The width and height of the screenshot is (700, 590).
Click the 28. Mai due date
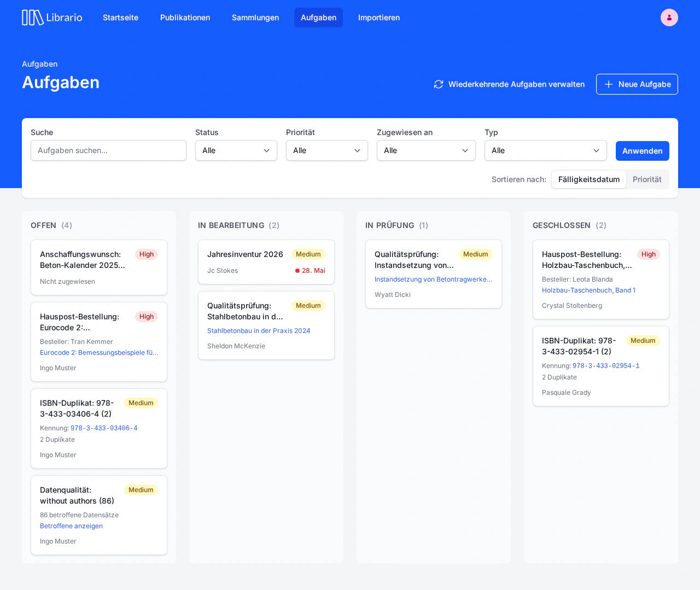(x=310, y=271)
